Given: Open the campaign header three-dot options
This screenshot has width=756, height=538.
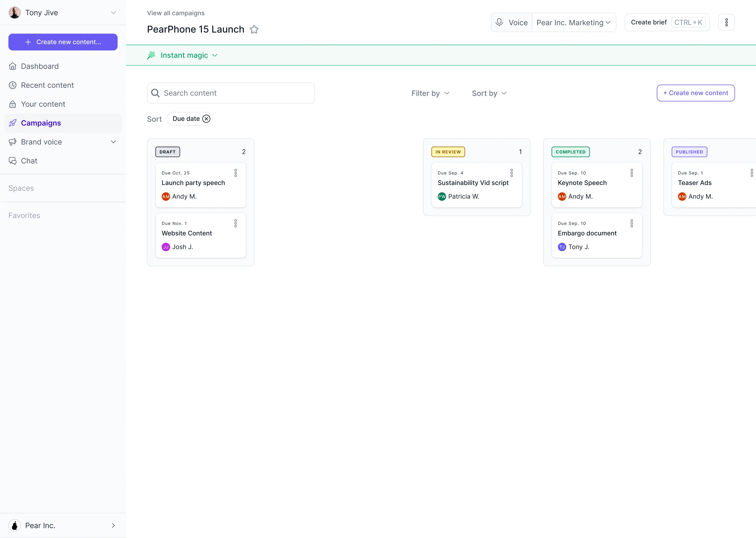Looking at the screenshot, I should point(726,22).
